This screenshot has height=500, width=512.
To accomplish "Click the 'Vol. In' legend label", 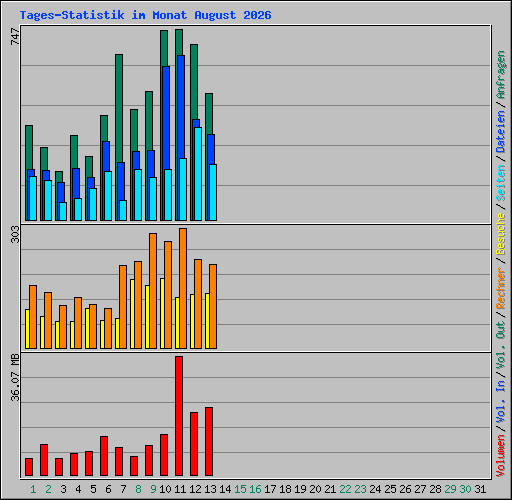I will (500, 402).
